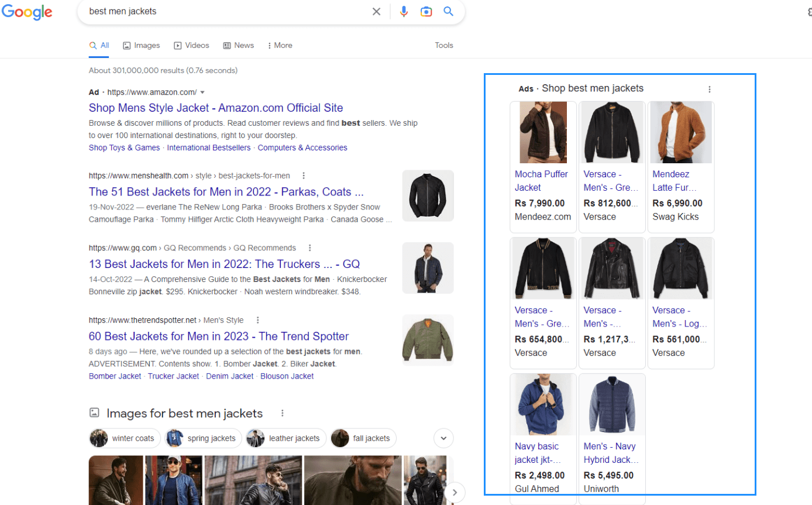
Task: Open 60 Best Jackets for Men Trend Spotter result
Action: coord(219,336)
